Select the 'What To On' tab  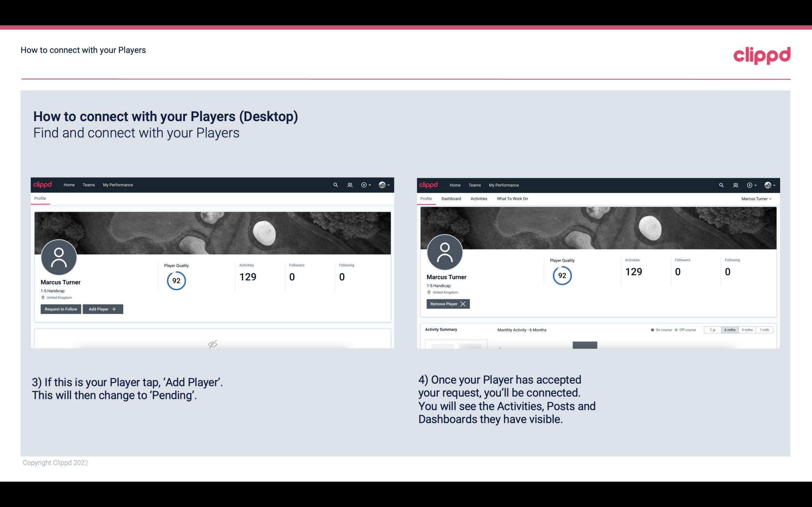point(512,199)
